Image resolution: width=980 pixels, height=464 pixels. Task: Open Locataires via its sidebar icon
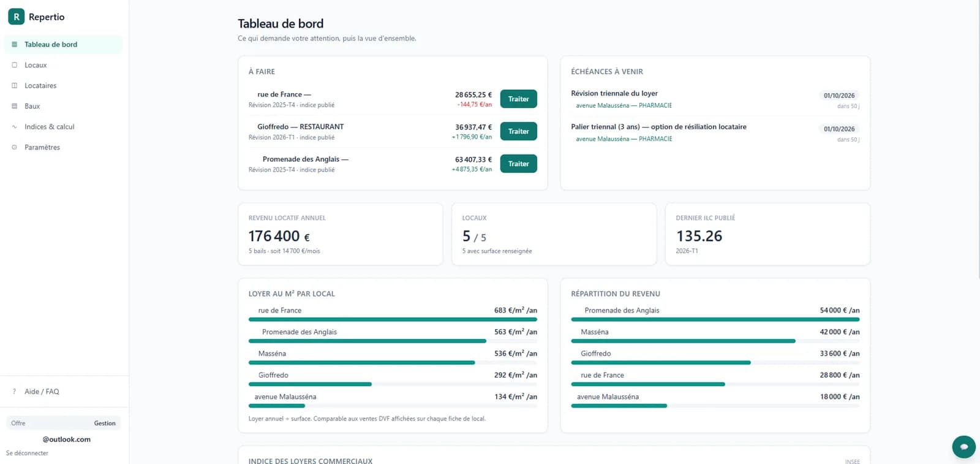[15, 86]
